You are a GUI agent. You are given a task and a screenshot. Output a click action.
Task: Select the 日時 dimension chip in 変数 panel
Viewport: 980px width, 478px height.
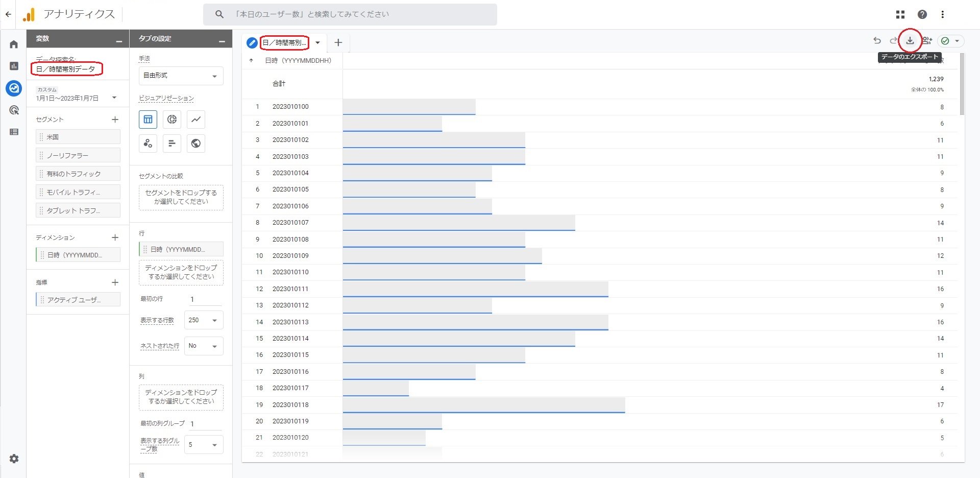point(78,255)
